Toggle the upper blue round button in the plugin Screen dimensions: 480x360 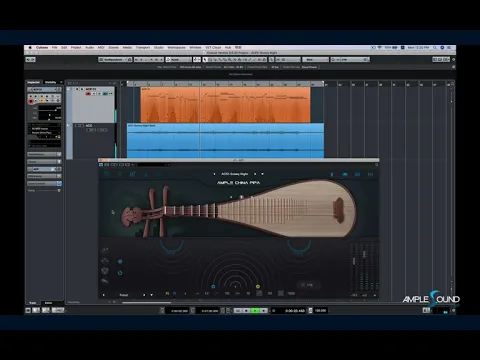(120, 262)
